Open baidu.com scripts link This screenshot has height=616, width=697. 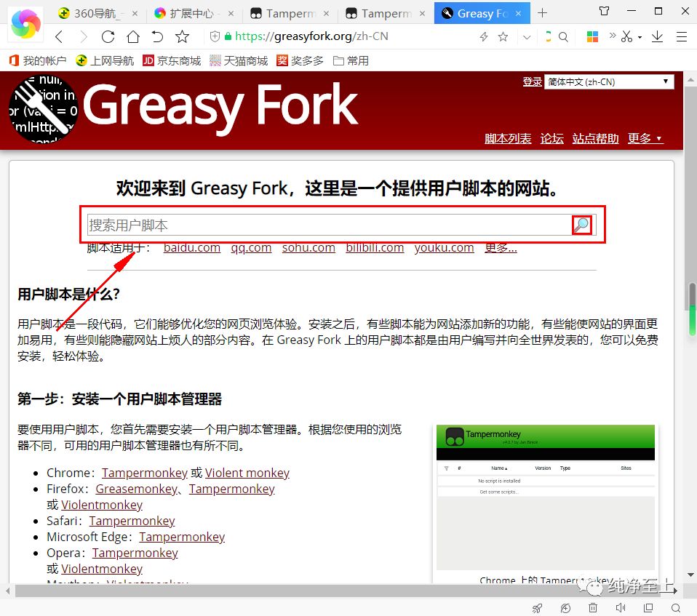[x=192, y=247]
